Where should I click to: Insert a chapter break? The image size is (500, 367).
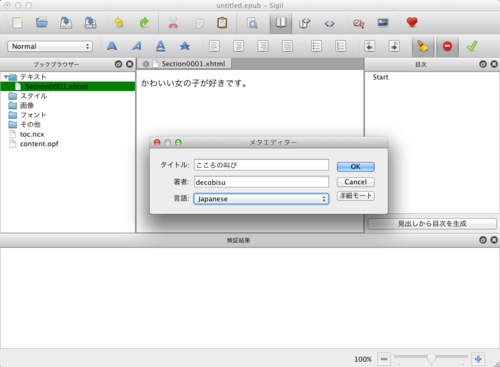point(359,23)
